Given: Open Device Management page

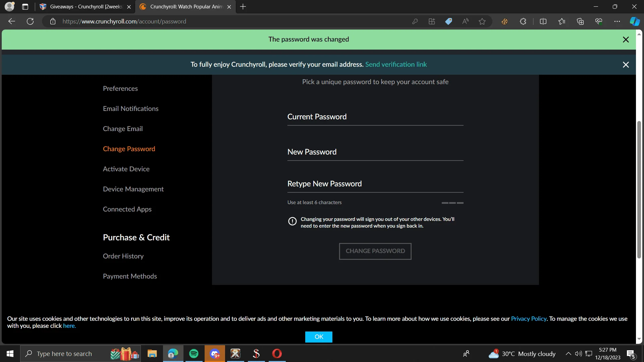Looking at the screenshot, I should click(133, 189).
